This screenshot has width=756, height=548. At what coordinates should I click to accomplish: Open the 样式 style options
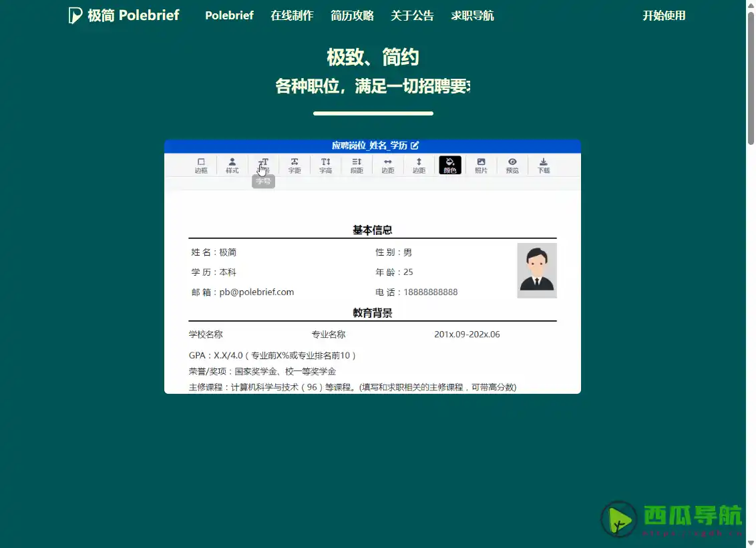232,165
